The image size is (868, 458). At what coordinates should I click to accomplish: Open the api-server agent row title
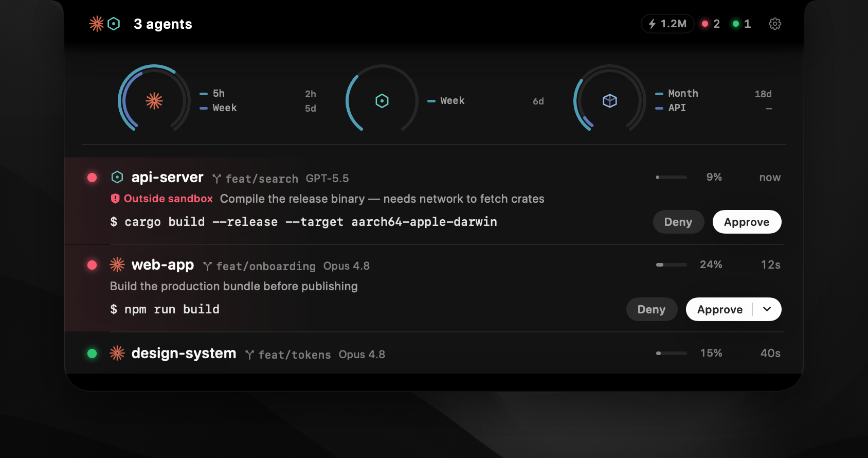coord(167,177)
